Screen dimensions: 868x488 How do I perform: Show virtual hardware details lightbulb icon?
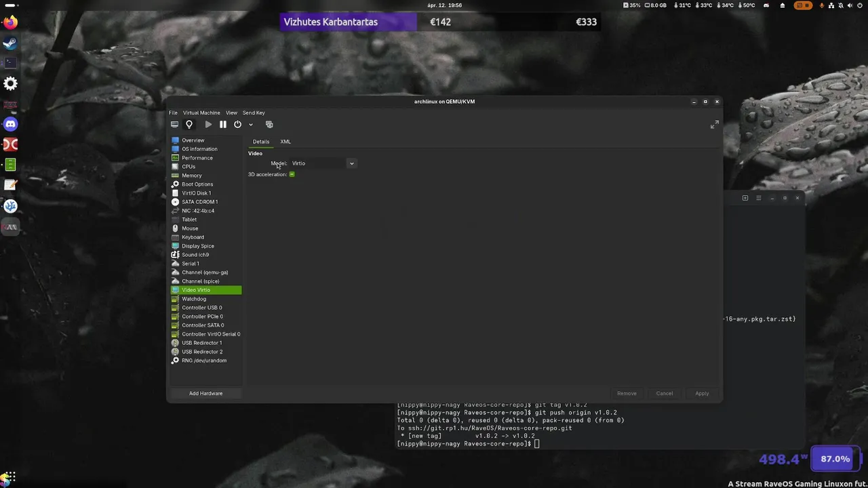click(x=189, y=125)
